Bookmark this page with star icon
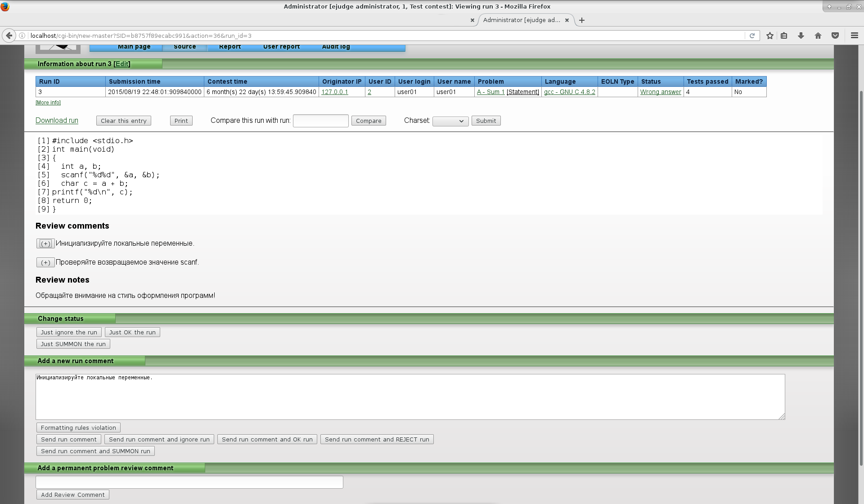864x504 pixels. (x=770, y=36)
